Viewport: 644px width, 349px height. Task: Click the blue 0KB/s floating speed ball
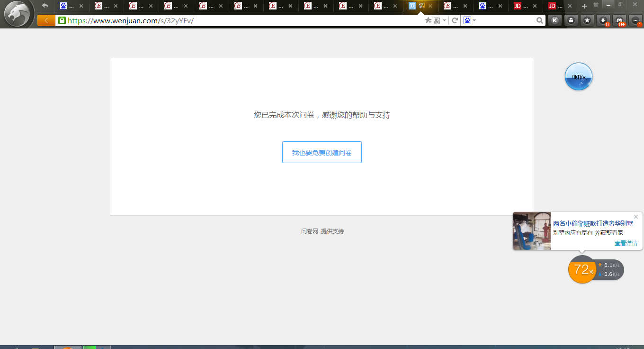579,76
